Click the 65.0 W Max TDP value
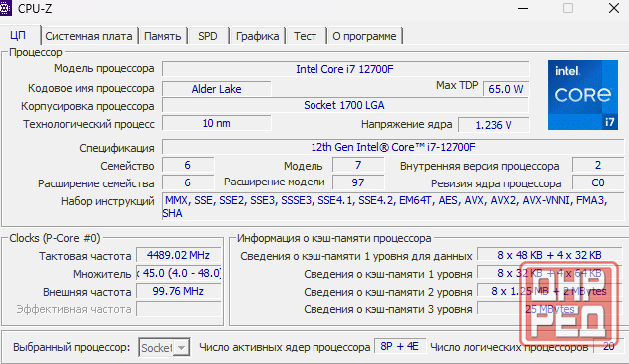629x364 pixels. (506, 89)
